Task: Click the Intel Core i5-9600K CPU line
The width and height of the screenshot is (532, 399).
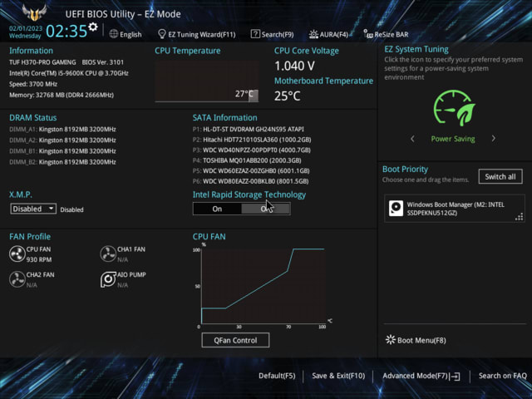Action: pos(69,73)
